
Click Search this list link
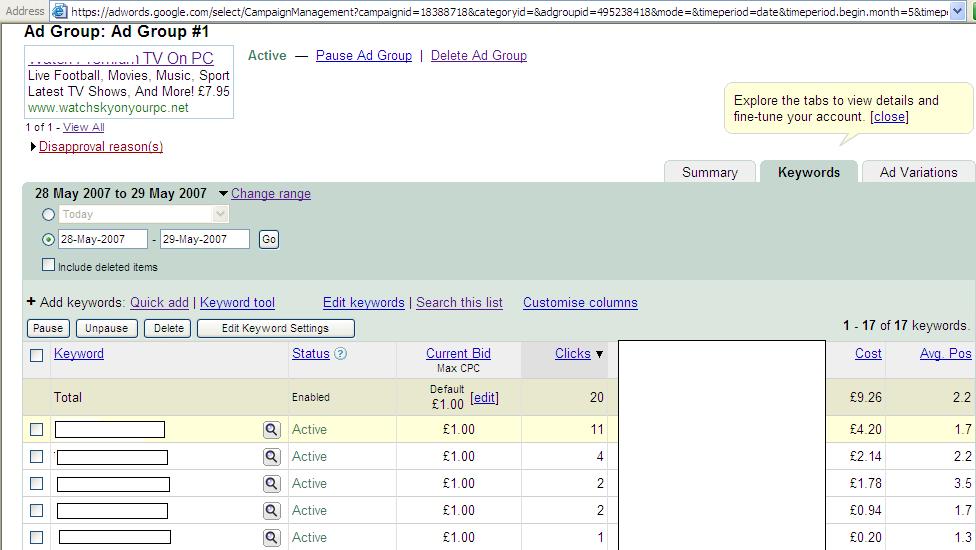pos(459,302)
